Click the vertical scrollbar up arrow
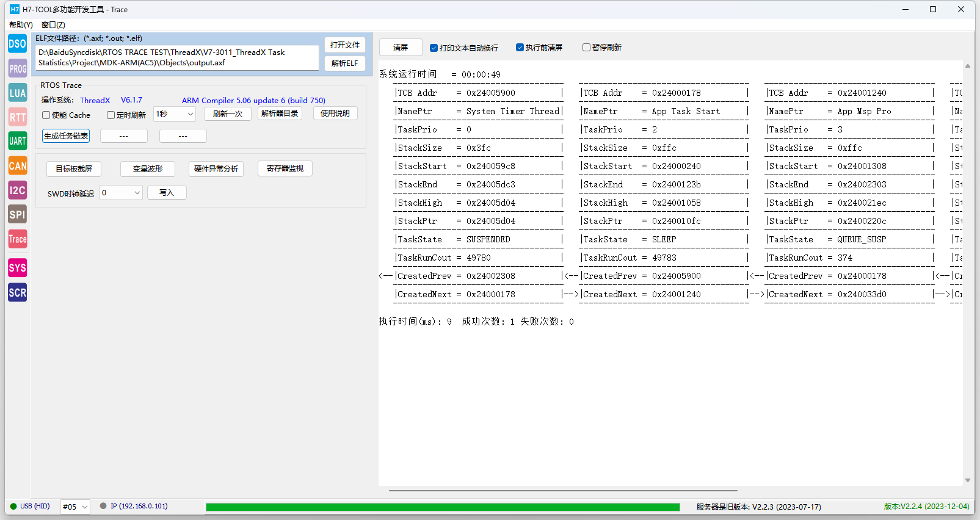This screenshot has height=520, width=980. pyautogui.click(x=968, y=66)
